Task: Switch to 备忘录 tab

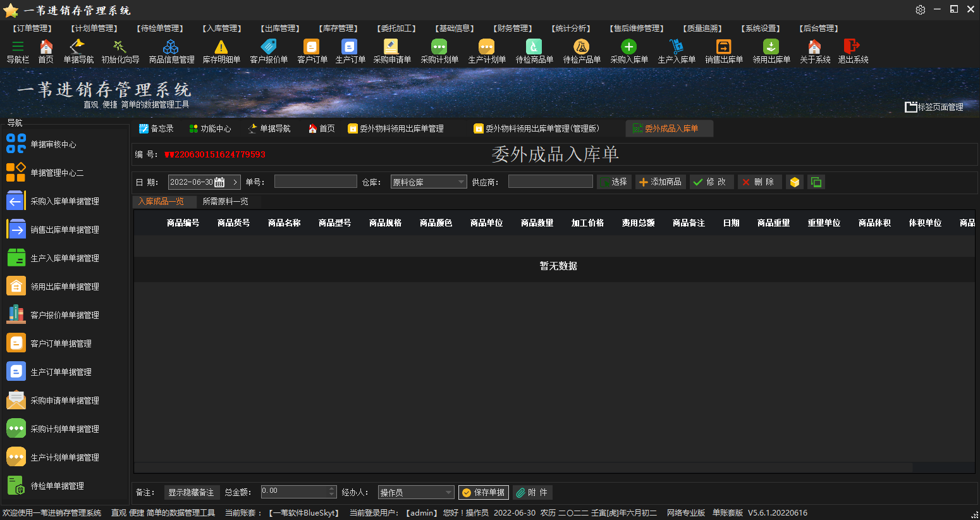Action: click(x=156, y=128)
